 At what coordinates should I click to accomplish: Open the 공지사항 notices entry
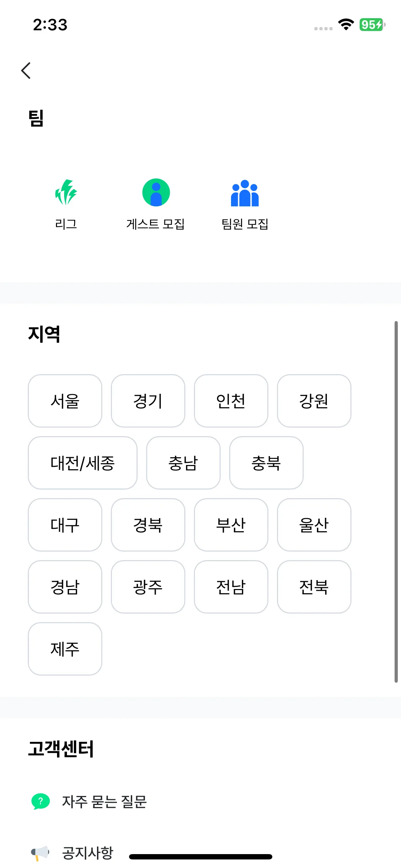click(88, 853)
